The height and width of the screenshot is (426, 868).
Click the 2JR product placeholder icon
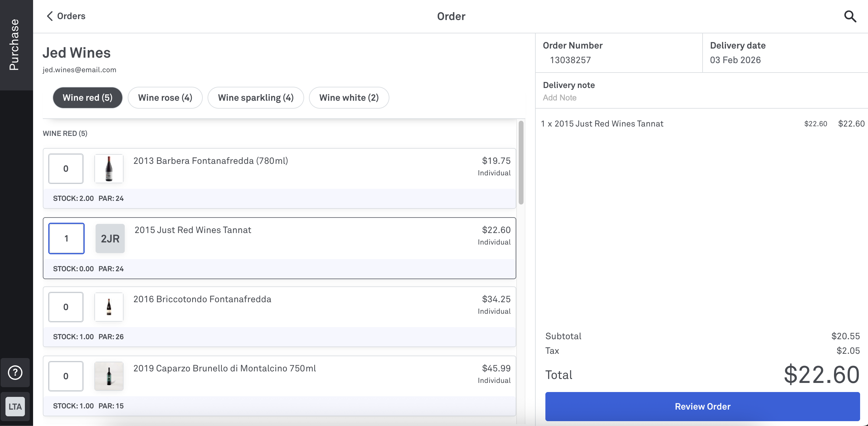[110, 238]
